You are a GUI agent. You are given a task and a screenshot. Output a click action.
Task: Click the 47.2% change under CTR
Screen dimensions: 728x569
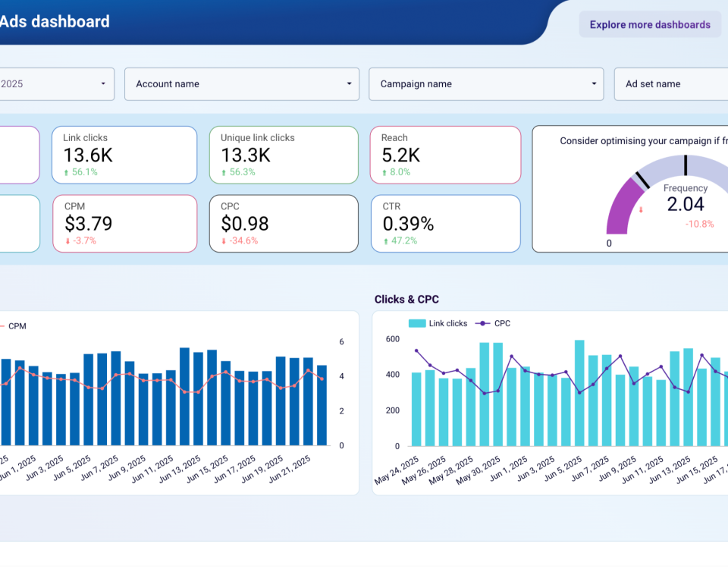point(404,240)
